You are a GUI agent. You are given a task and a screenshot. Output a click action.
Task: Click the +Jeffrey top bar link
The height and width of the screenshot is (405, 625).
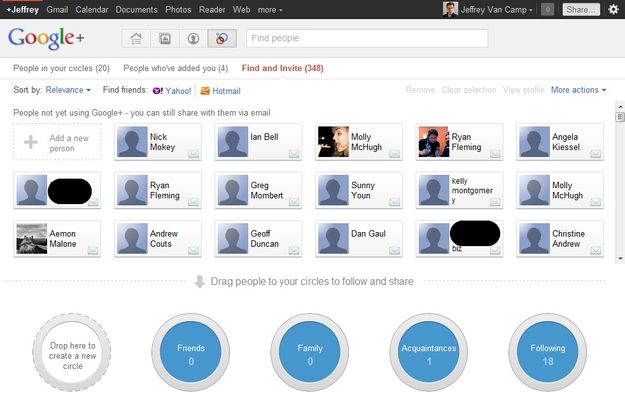(23, 10)
